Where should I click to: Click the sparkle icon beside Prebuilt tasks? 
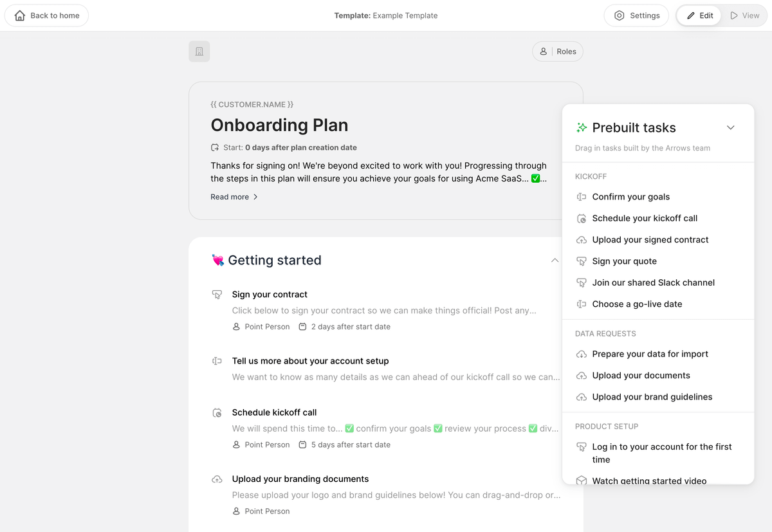pyautogui.click(x=582, y=127)
